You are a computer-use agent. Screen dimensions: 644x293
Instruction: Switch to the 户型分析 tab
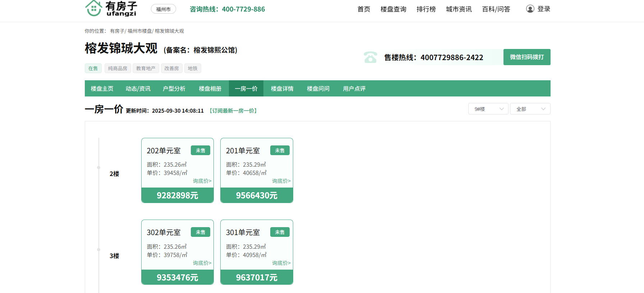[x=174, y=89]
